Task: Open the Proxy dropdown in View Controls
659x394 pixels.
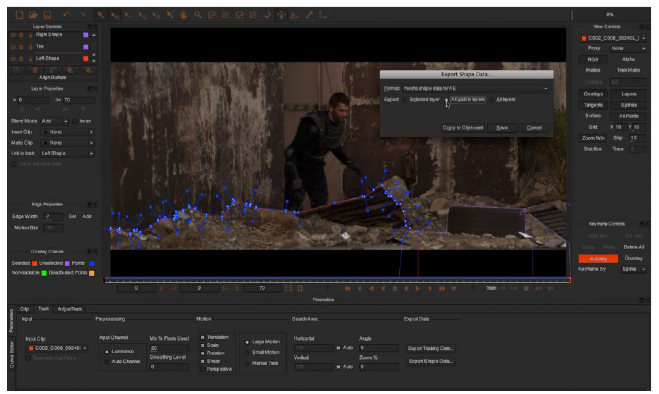Action: (x=628, y=48)
